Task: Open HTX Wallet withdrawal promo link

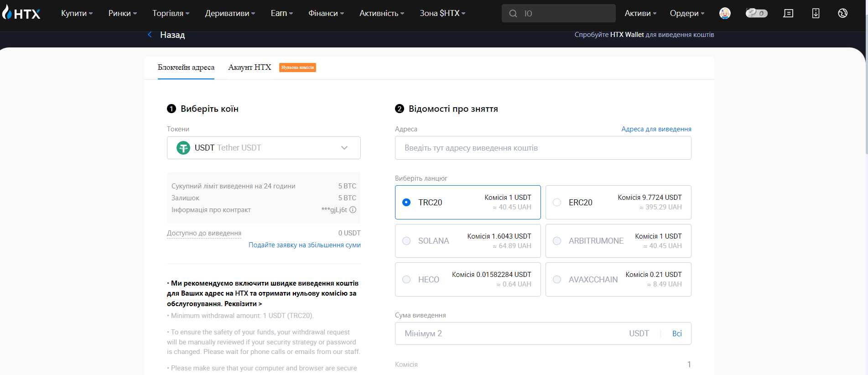Action: tap(644, 35)
